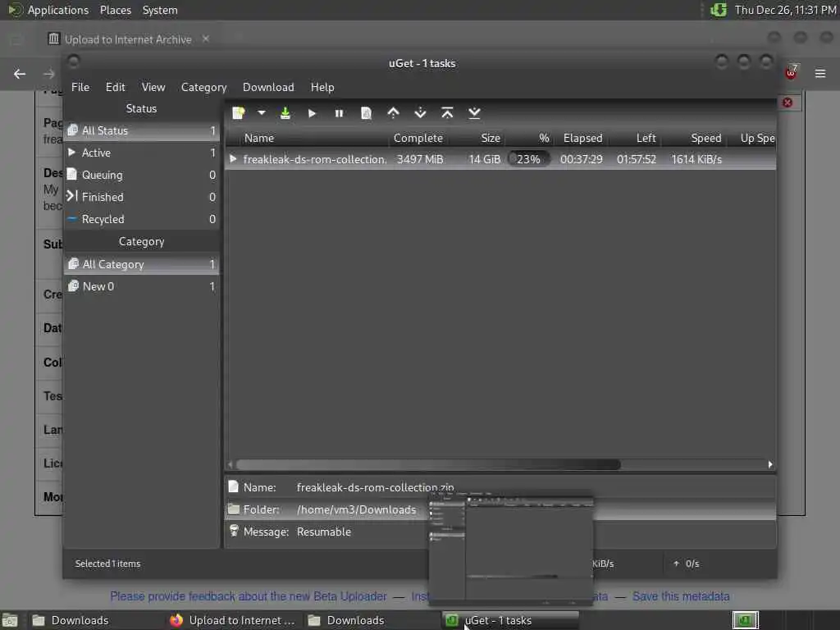
Task: Open the File menu in uGet
Action: 80,87
